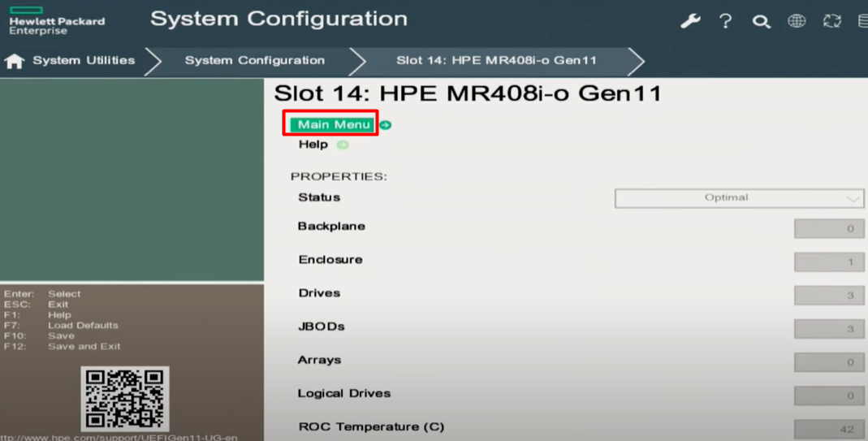Click the Hewlett Packard Enterprise logo

(57, 21)
